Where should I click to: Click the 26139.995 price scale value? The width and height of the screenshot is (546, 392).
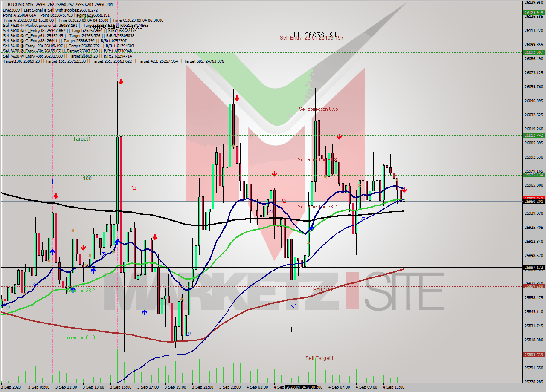pos(534,3)
